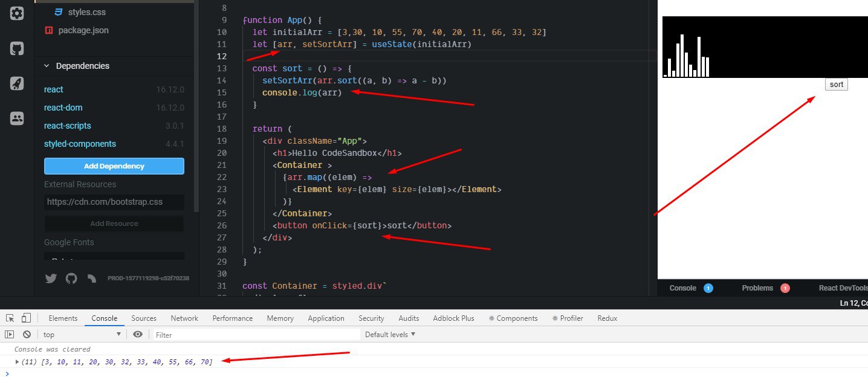Click the Add Resource button
This screenshot has width=868, height=383.
pos(114,224)
